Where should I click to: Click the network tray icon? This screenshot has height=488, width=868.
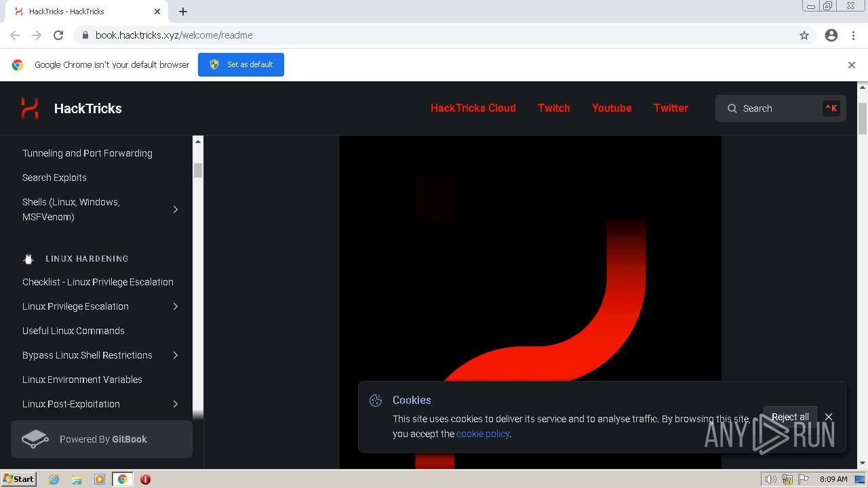[787, 479]
